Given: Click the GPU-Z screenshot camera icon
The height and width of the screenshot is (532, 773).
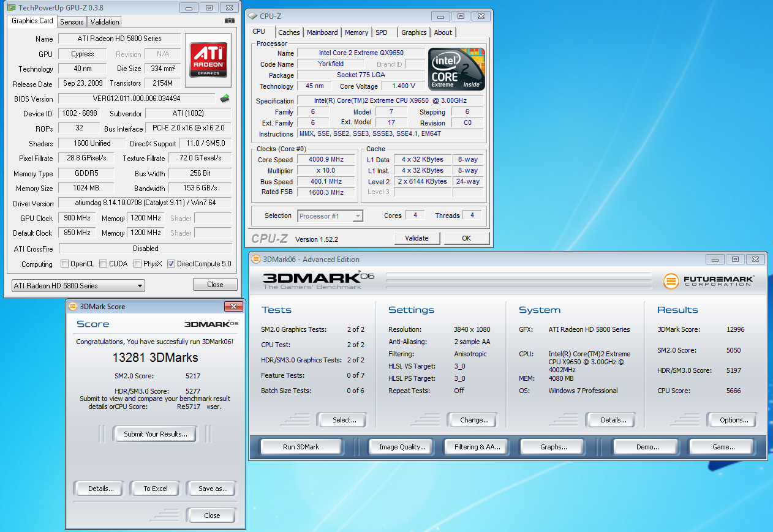Looking at the screenshot, I should pyautogui.click(x=230, y=21).
